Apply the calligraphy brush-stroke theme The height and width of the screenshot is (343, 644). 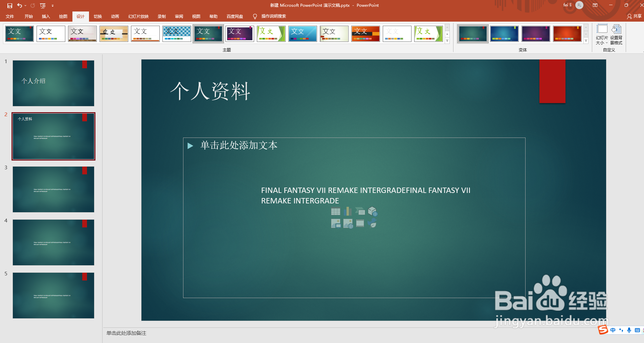(x=114, y=34)
